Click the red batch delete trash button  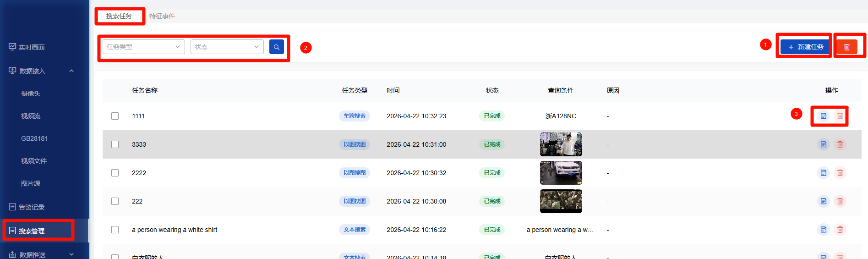[847, 47]
